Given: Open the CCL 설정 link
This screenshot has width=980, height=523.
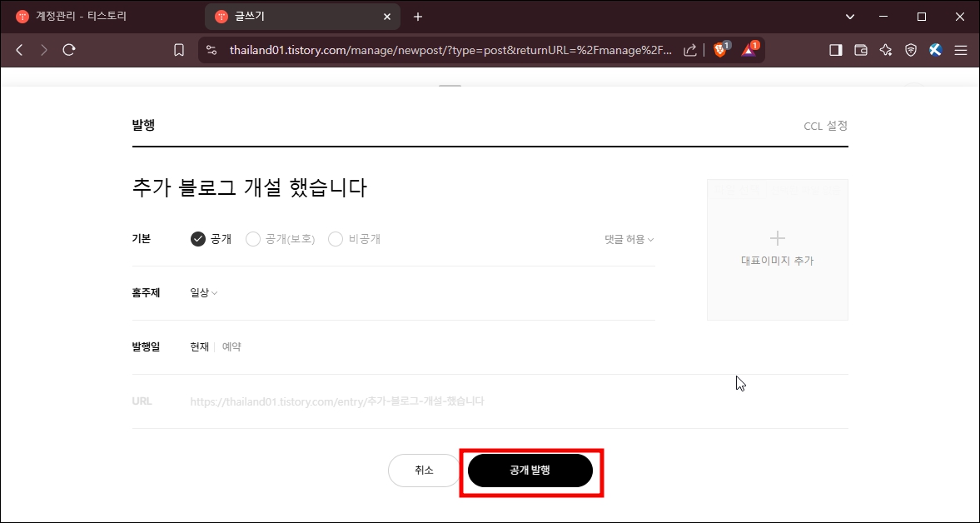Looking at the screenshot, I should tap(825, 126).
